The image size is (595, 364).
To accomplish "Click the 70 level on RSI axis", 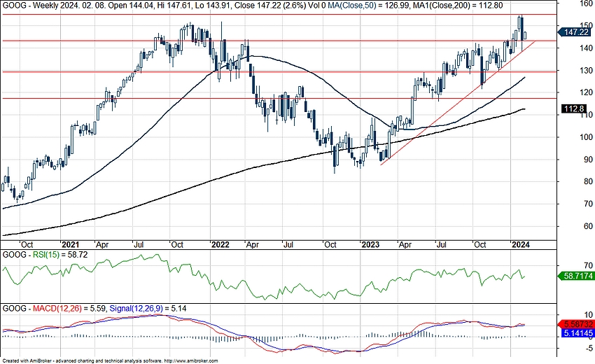I will [x=589, y=266].
